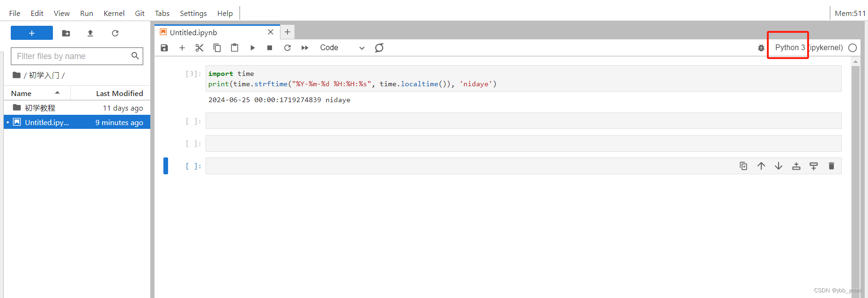Image resolution: width=868 pixels, height=298 pixels.
Task: Switch kernel via Python 3 (ipykernel)
Action: [x=809, y=48]
